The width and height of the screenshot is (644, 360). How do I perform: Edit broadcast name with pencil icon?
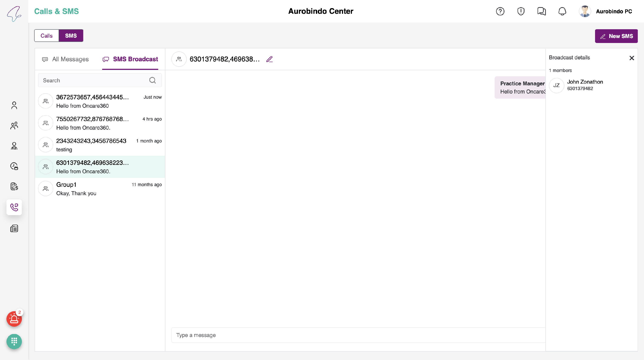269,59
